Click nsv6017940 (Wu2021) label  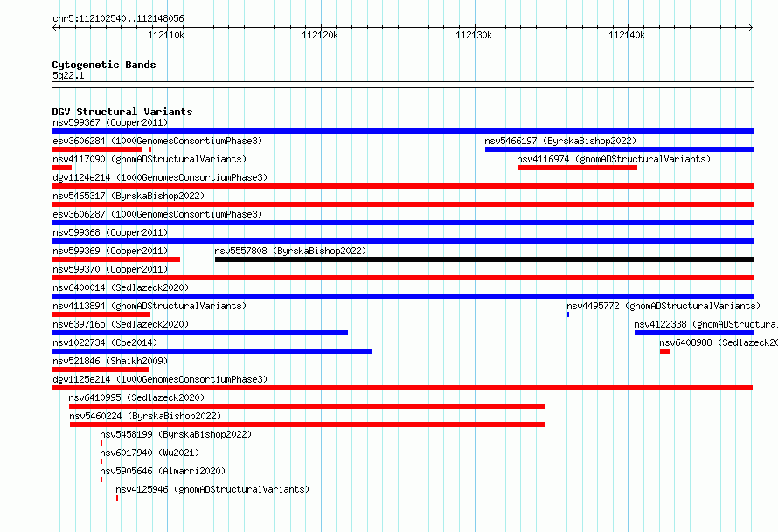click(x=149, y=453)
